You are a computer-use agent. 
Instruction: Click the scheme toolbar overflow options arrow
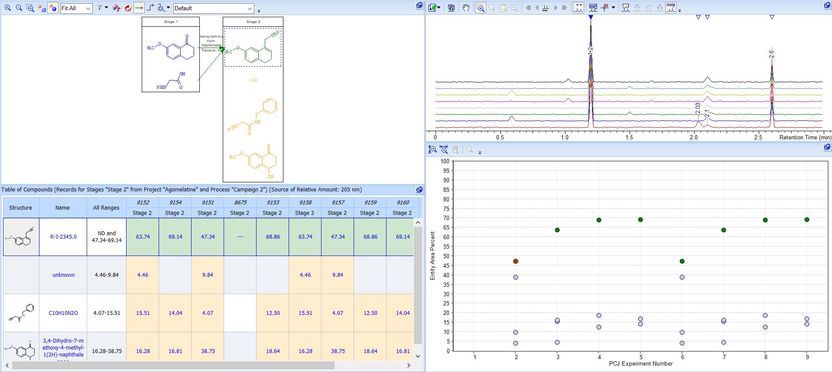click(259, 11)
